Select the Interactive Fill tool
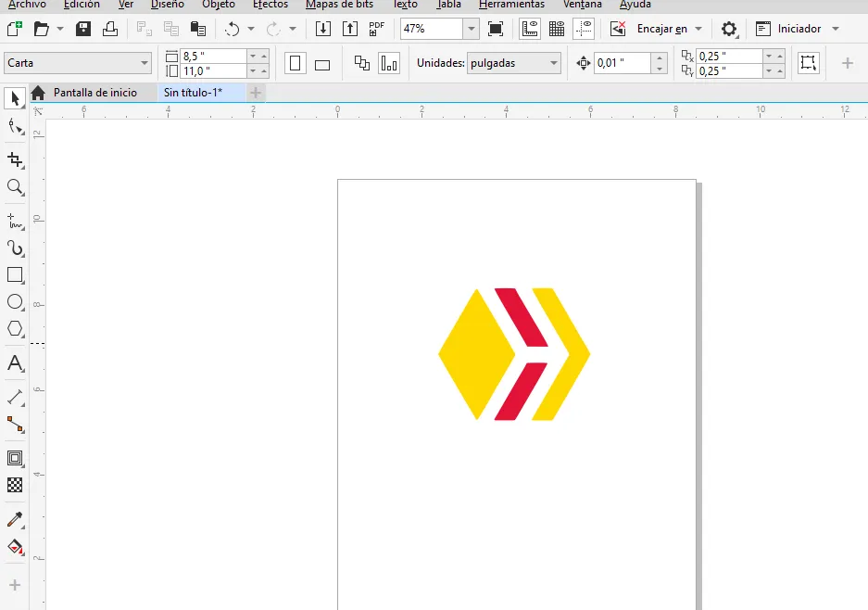868x610 pixels. click(16, 547)
